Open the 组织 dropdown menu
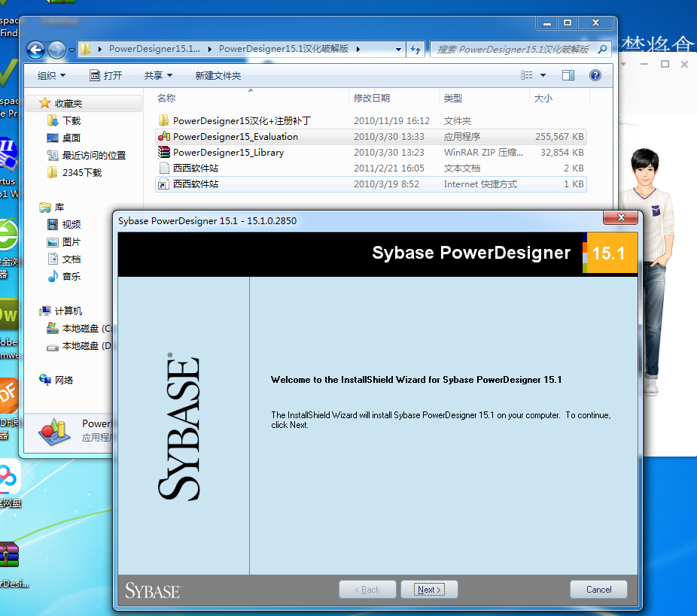Image resolution: width=697 pixels, height=616 pixels. 51,75
